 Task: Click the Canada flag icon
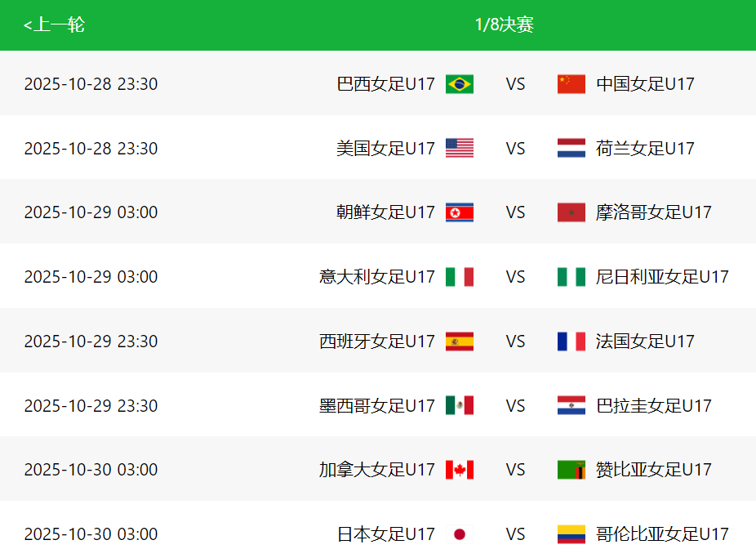(x=460, y=470)
